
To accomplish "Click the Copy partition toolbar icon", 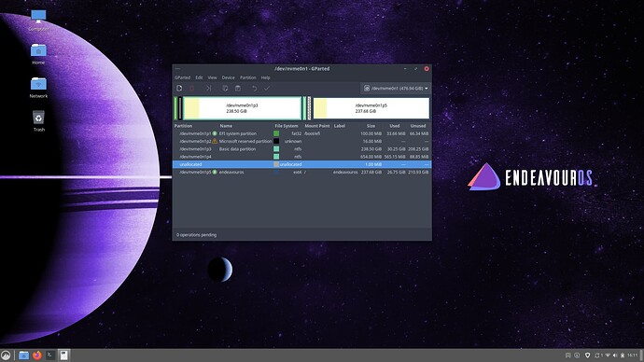I will tap(225, 89).
